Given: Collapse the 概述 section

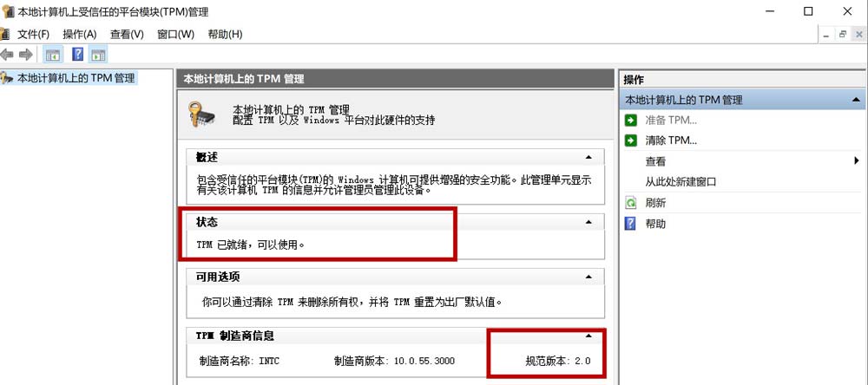Looking at the screenshot, I should click(589, 158).
